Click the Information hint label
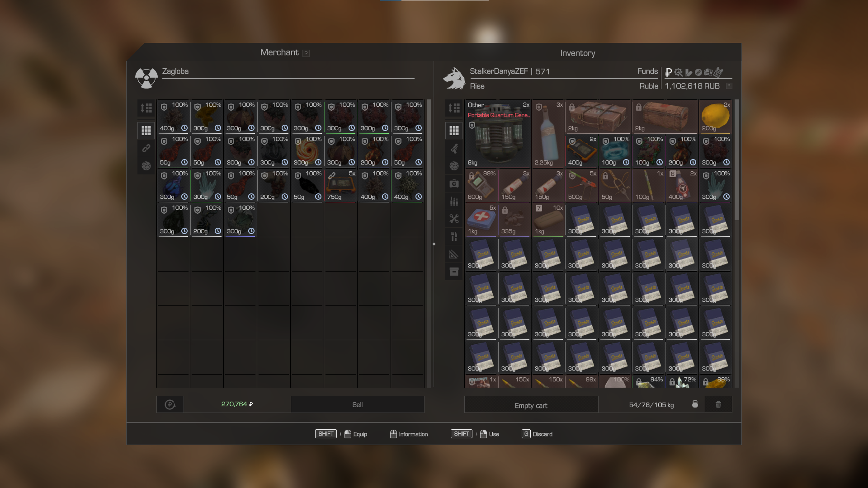The width and height of the screenshot is (868, 488). (x=413, y=434)
